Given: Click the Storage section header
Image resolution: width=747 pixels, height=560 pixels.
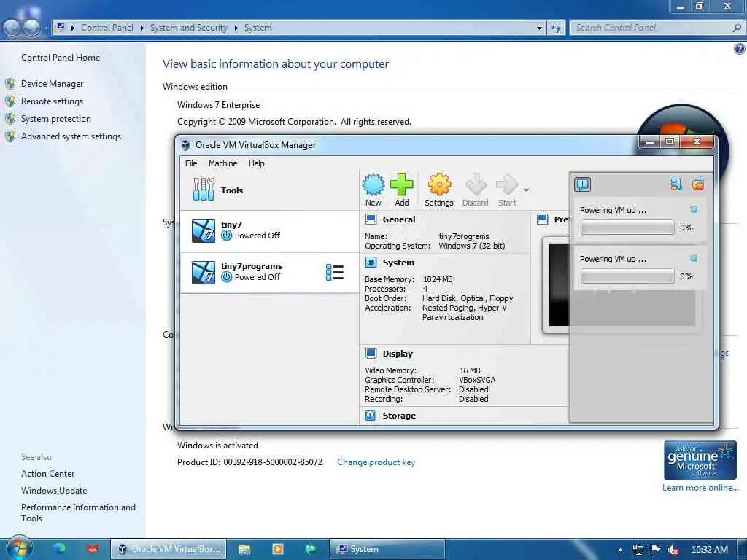Looking at the screenshot, I should coord(399,416).
